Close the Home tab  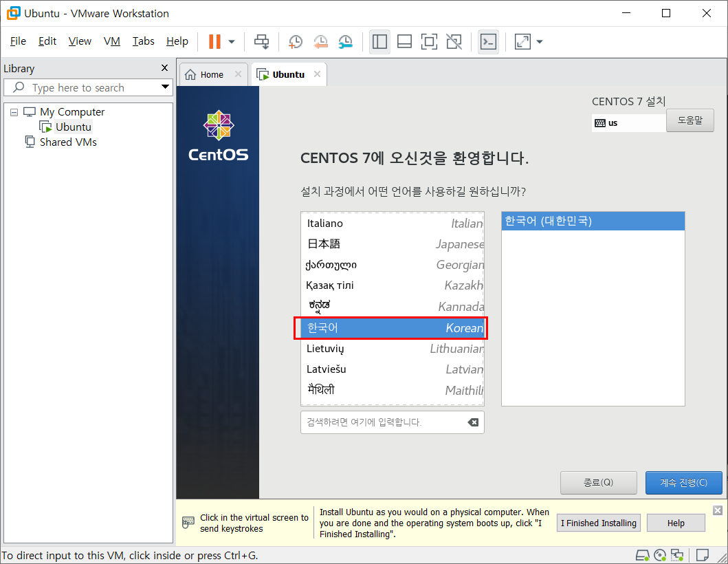pyautogui.click(x=238, y=74)
